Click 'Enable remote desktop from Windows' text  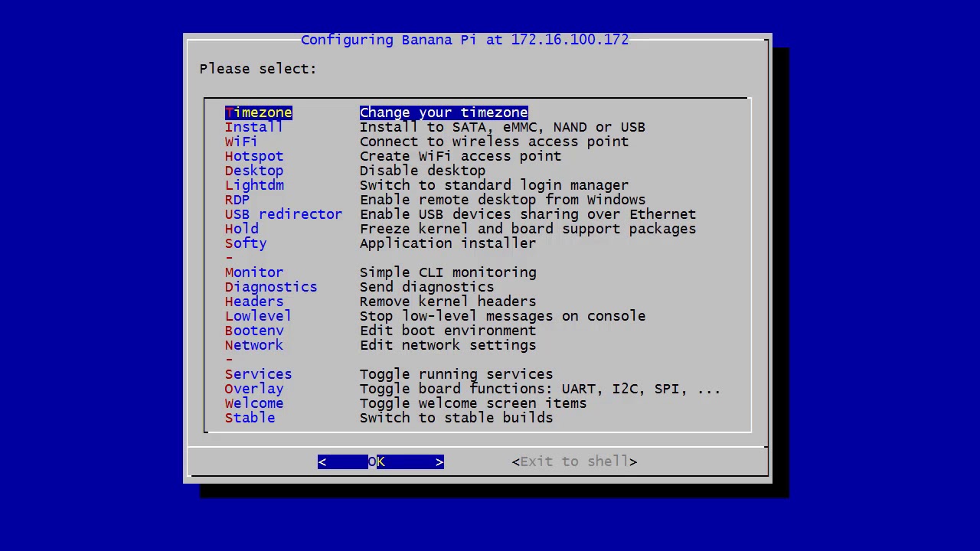coord(502,200)
